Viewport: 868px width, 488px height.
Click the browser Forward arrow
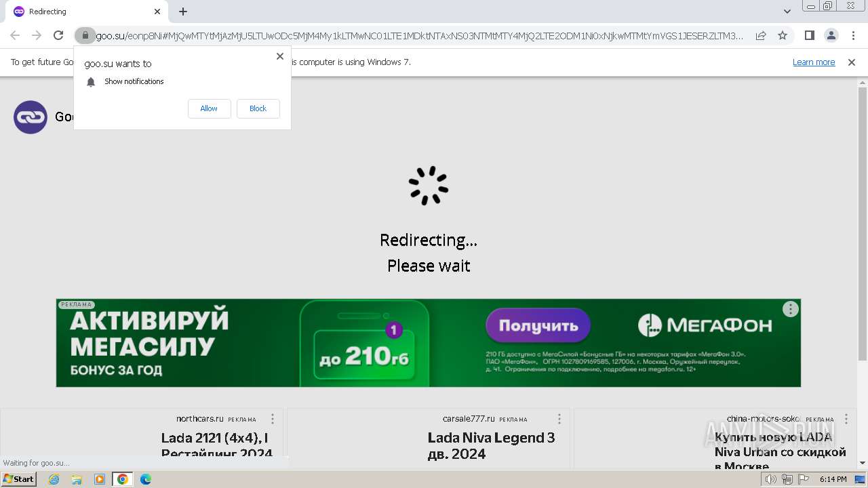[37, 35]
